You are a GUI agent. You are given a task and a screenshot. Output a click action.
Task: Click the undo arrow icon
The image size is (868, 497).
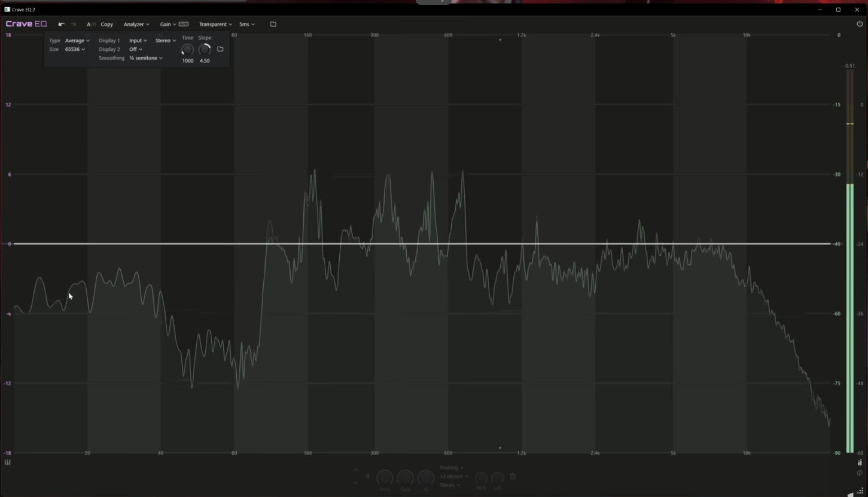click(61, 25)
